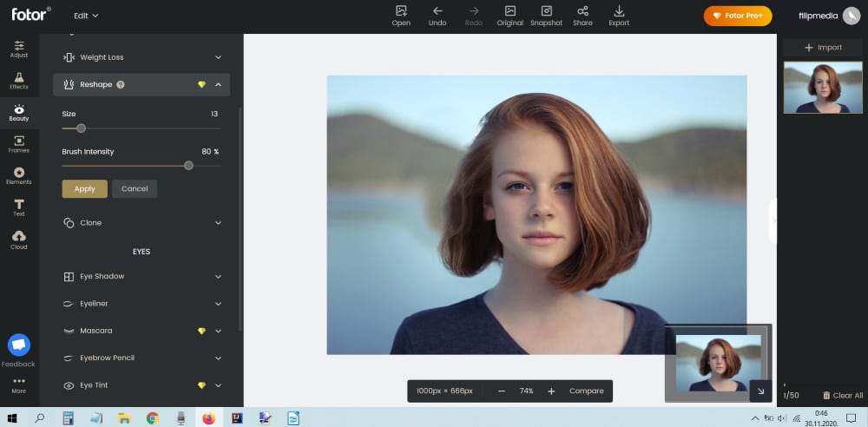Screen dimensions: 868x427
Task: Open Firefox from the Windows taskbar
Action: tap(208, 417)
